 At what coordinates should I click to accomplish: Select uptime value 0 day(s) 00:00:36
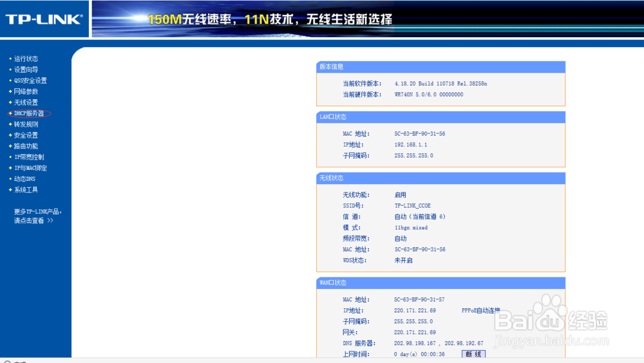tap(419, 354)
